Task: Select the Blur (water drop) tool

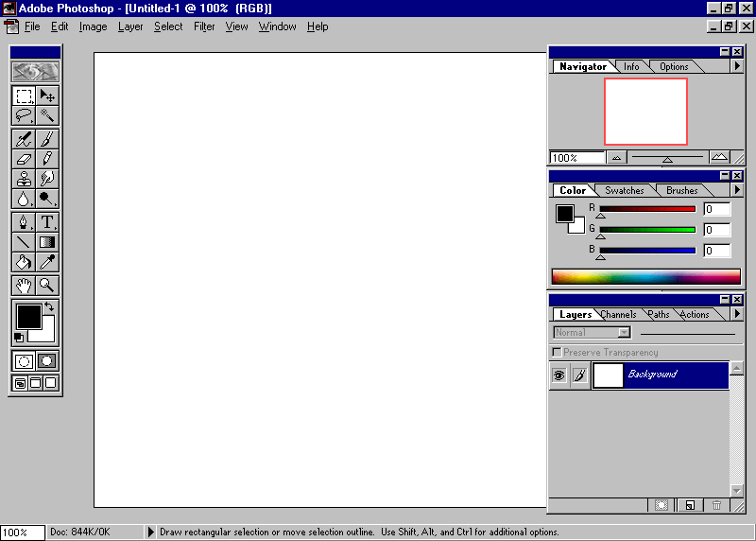Action: pos(24,199)
